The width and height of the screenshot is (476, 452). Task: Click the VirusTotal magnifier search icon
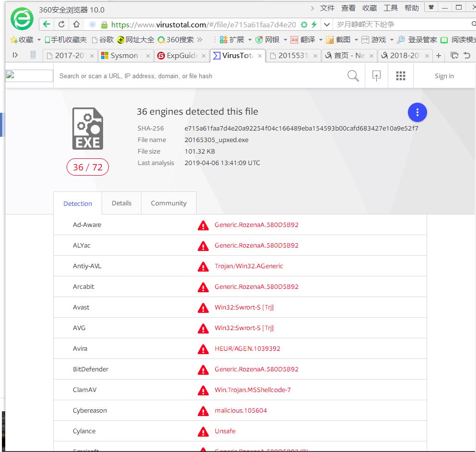(x=353, y=76)
